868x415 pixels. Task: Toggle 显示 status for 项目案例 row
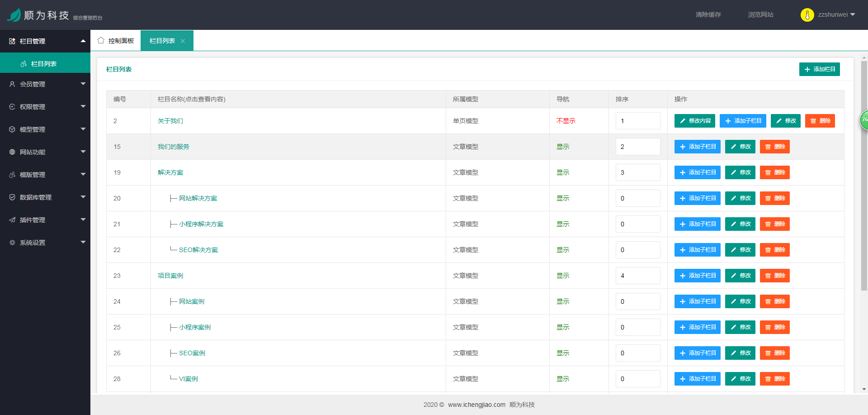click(562, 276)
